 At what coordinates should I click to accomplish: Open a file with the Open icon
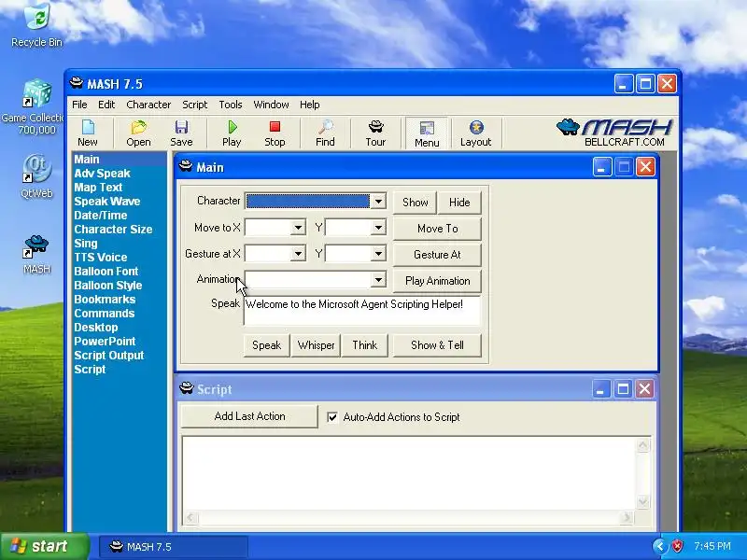tap(138, 133)
